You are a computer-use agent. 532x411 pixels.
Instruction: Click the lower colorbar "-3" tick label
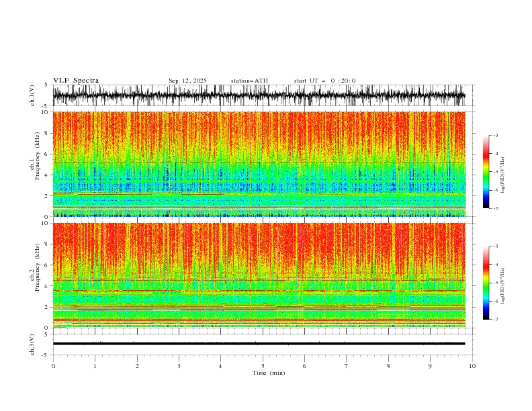click(495, 246)
